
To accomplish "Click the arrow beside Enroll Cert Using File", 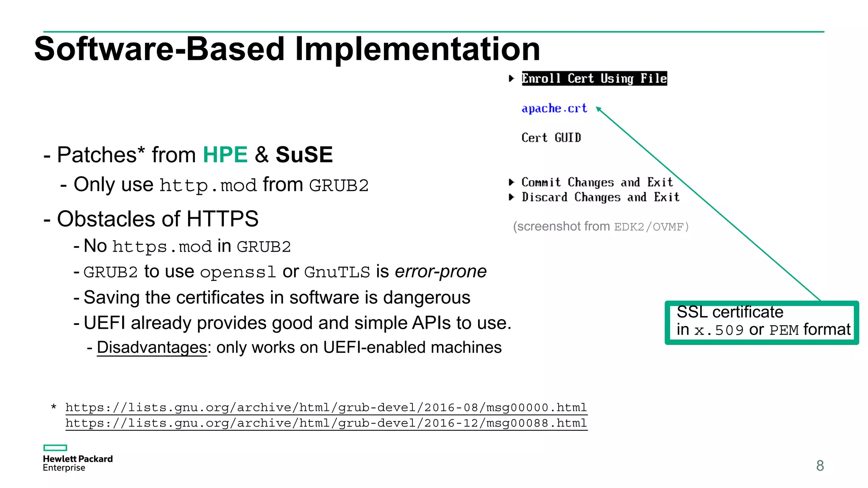I will [512, 78].
